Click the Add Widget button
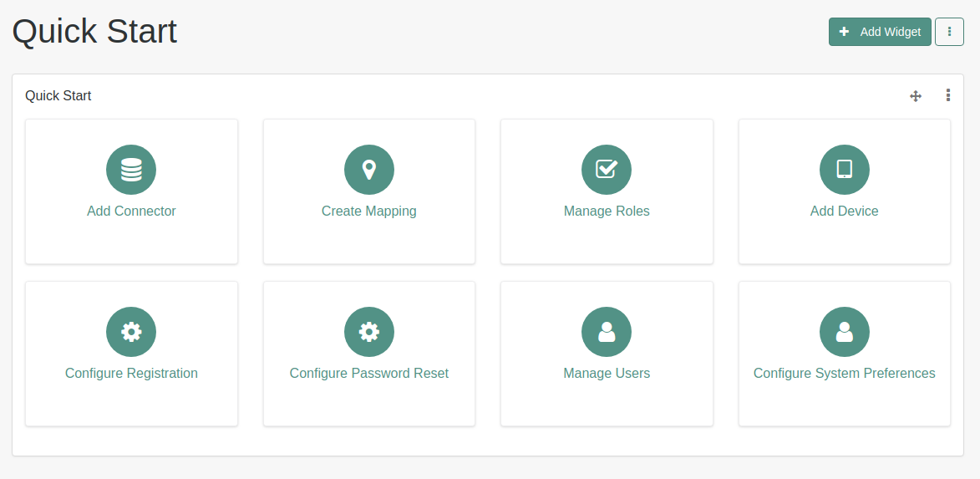The width and height of the screenshot is (980, 479). coord(880,32)
